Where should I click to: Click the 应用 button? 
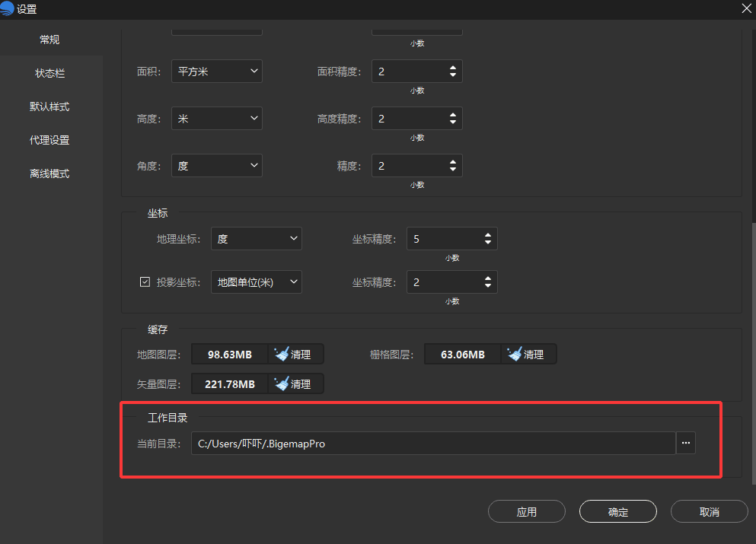pos(527,512)
